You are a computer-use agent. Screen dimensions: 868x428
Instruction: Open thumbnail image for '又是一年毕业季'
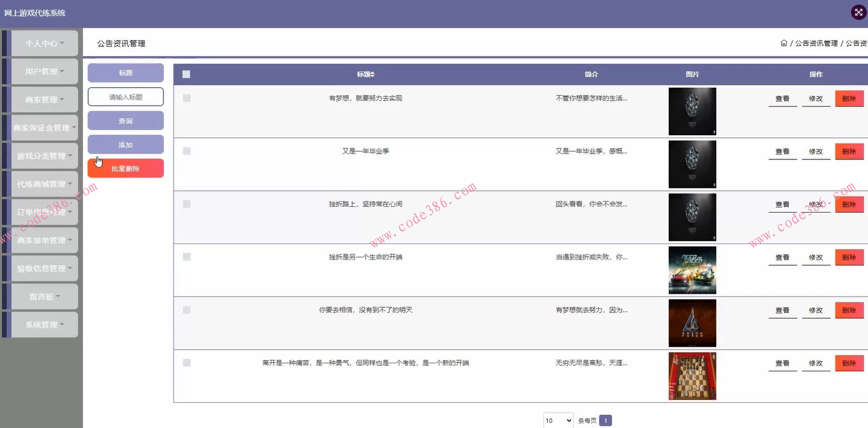692,164
